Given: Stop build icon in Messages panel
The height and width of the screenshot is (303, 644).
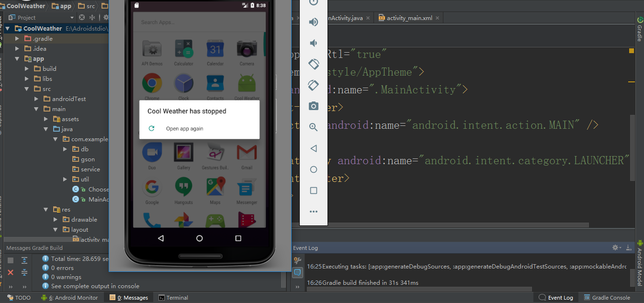Looking at the screenshot, I should tap(11, 260).
